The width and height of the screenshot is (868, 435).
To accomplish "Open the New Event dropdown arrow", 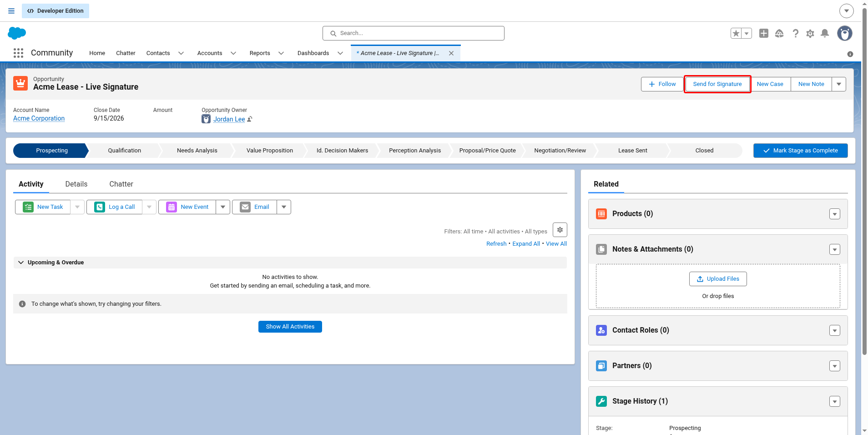I will click(223, 207).
